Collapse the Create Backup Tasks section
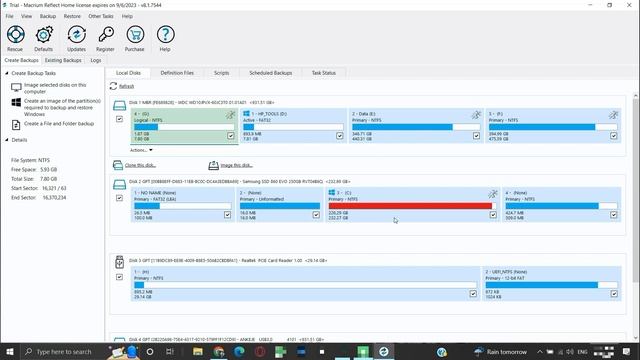 point(7,73)
